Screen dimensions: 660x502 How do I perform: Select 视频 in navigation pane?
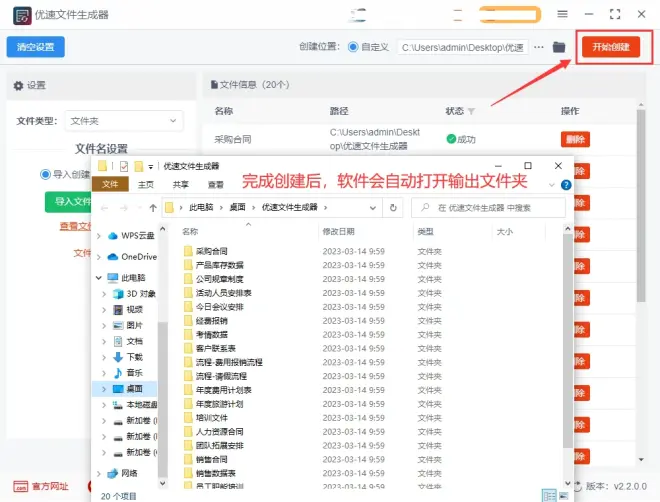pos(128,310)
